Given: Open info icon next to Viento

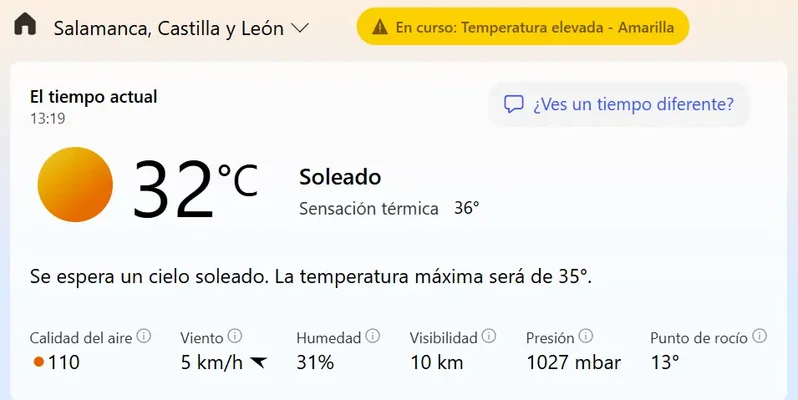Looking at the screenshot, I should 235,337.
